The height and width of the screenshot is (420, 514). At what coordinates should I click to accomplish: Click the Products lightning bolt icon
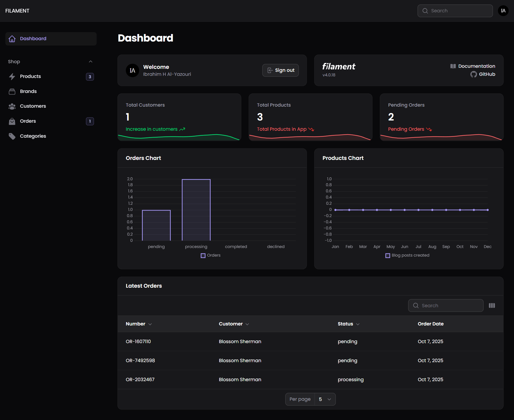[12, 77]
